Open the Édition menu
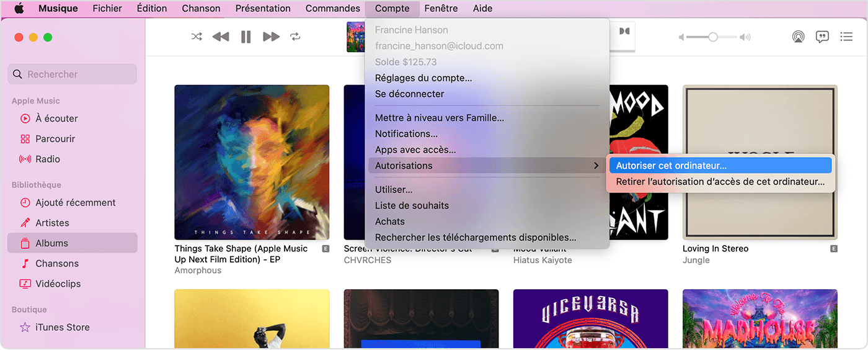The width and height of the screenshot is (868, 350). 152,8
